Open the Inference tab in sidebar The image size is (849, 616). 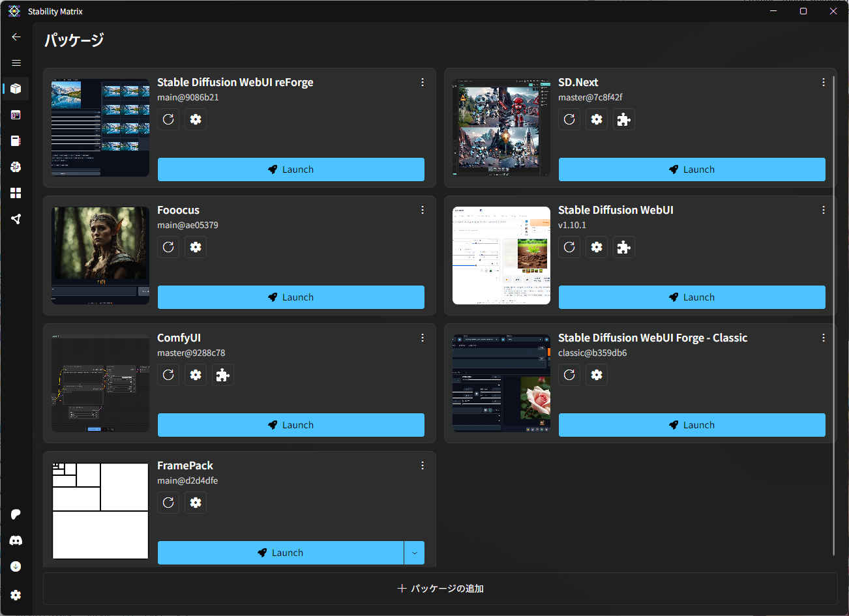pyautogui.click(x=16, y=115)
